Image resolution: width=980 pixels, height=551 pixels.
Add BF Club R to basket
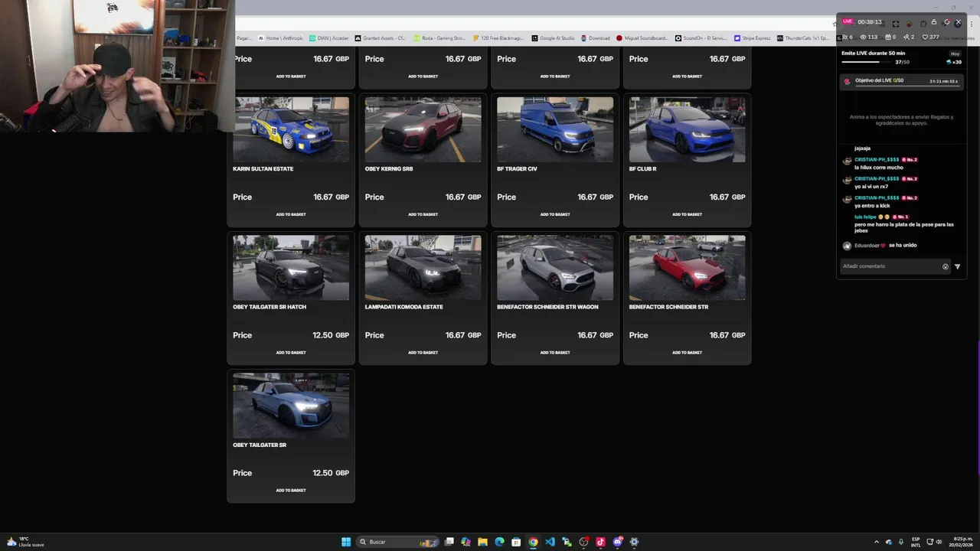[687, 214]
